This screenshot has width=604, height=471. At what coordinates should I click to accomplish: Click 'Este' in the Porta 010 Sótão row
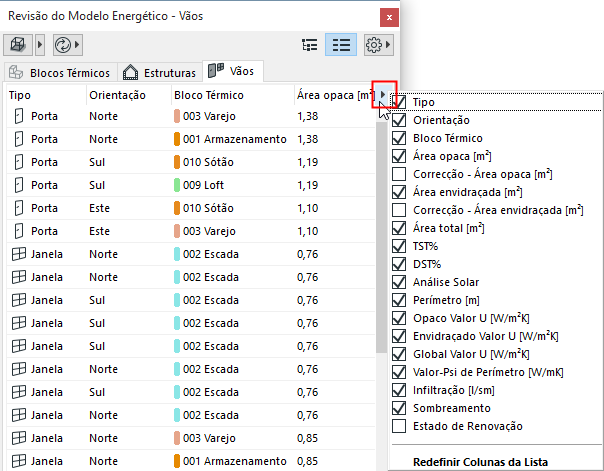click(x=99, y=208)
